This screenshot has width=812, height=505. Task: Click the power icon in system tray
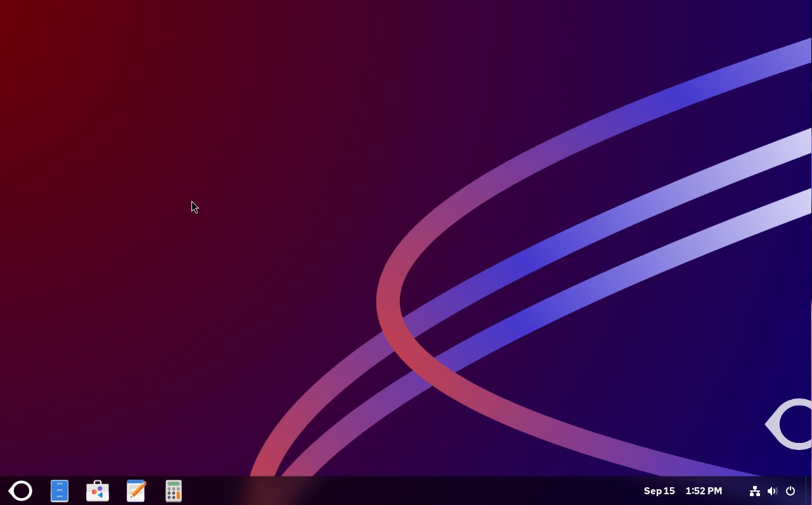tap(790, 491)
